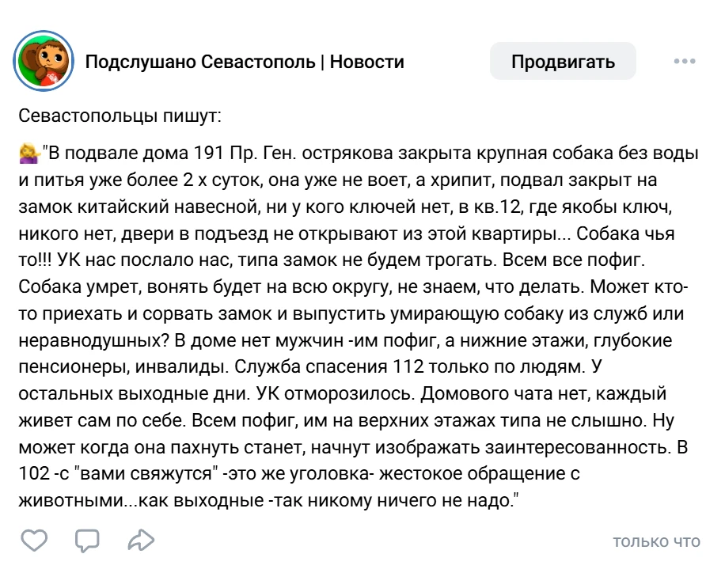Click the Продвигать button
706x588 pixels.
(x=563, y=61)
